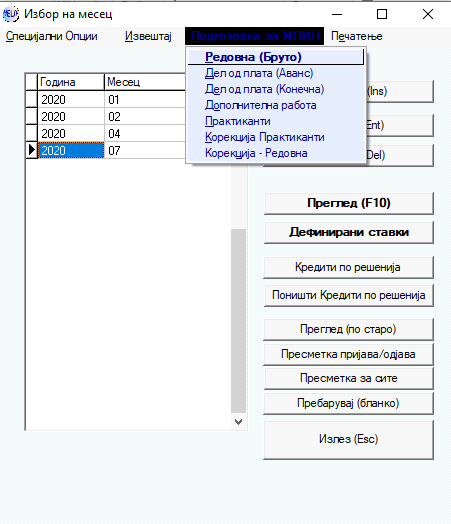Open the Специјални Опции menu
The width and height of the screenshot is (451, 524).
tap(52, 36)
